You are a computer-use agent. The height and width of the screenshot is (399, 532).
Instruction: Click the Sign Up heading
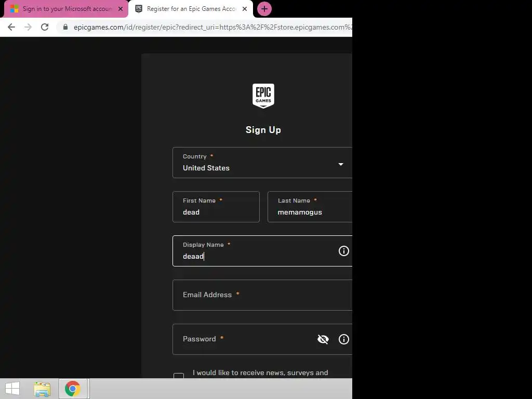(x=263, y=130)
